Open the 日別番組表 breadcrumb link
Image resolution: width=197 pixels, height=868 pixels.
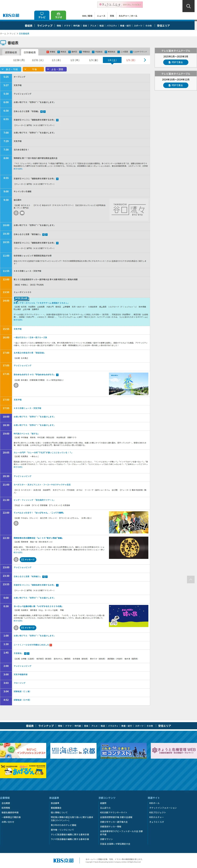click(x=24, y=34)
